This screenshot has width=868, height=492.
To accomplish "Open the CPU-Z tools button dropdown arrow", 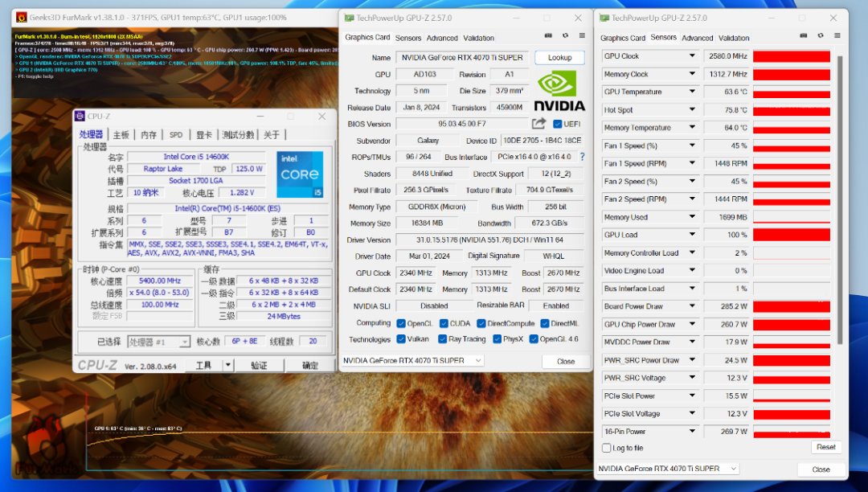I will [x=228, y=365].
